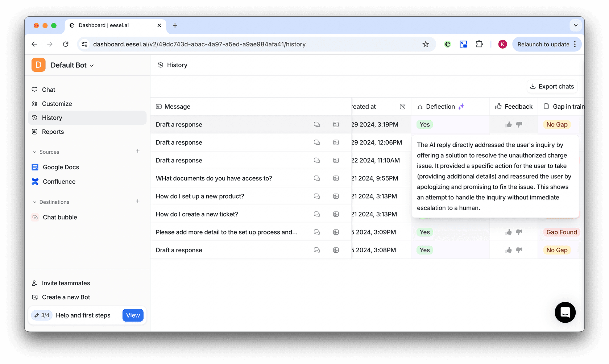This screenshot has height=364, width=609.
Task: Click the Export chats button
Action: 552,87
